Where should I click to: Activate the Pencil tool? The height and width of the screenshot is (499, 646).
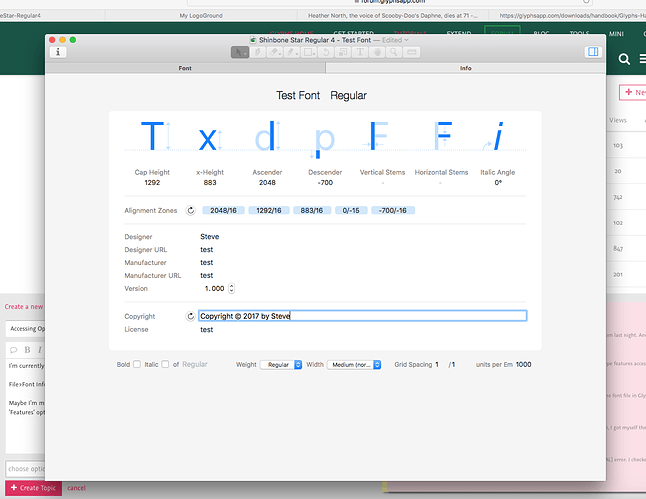[291, 52]
